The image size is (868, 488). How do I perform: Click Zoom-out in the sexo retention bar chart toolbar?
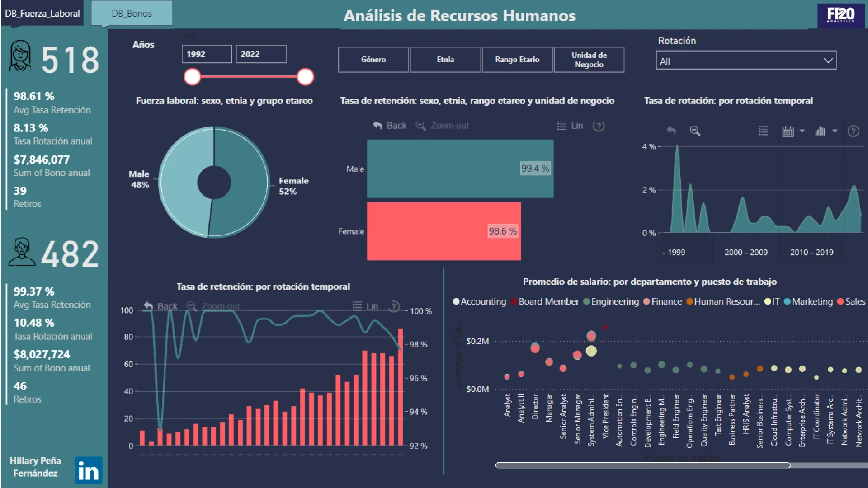pyautogui.click(x=443, y=126)
